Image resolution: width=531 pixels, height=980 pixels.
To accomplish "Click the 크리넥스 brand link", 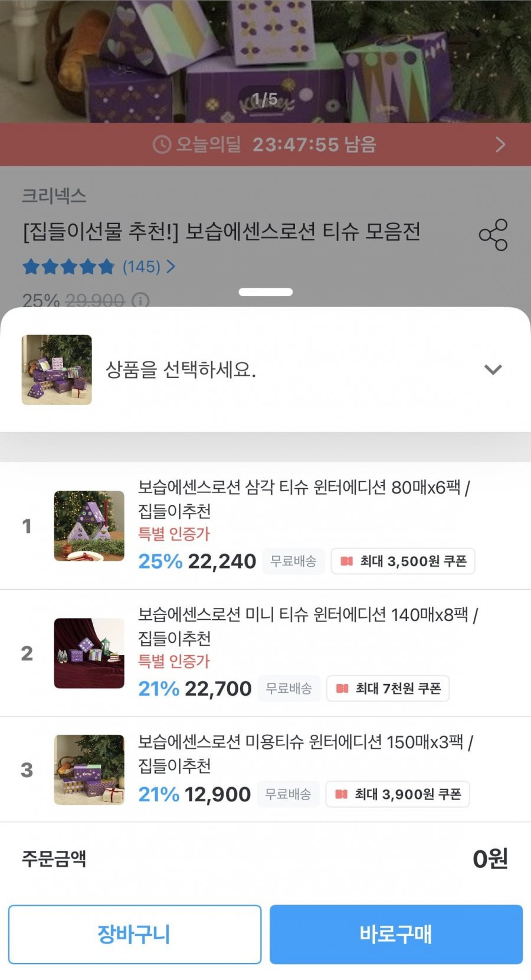I will pyautogui.click(x=54, y=196).
